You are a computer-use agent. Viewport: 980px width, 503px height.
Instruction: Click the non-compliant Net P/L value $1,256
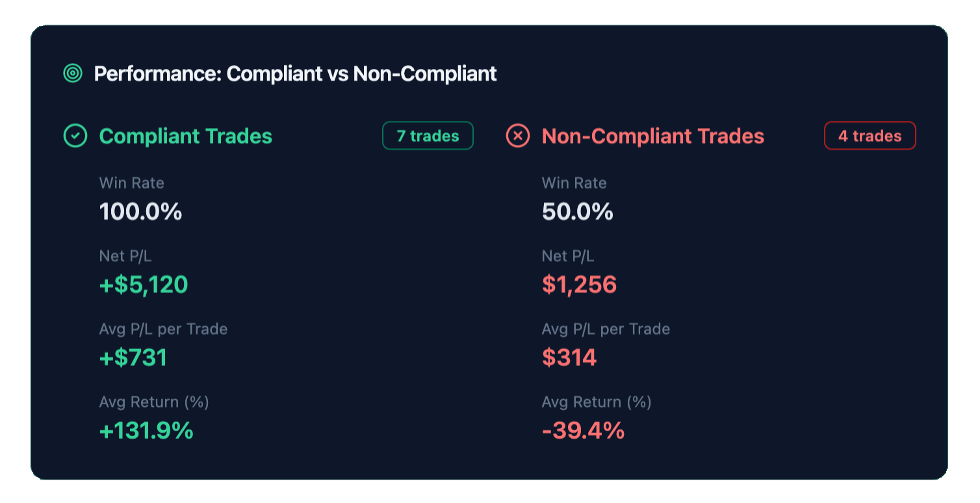coord(579,284)
